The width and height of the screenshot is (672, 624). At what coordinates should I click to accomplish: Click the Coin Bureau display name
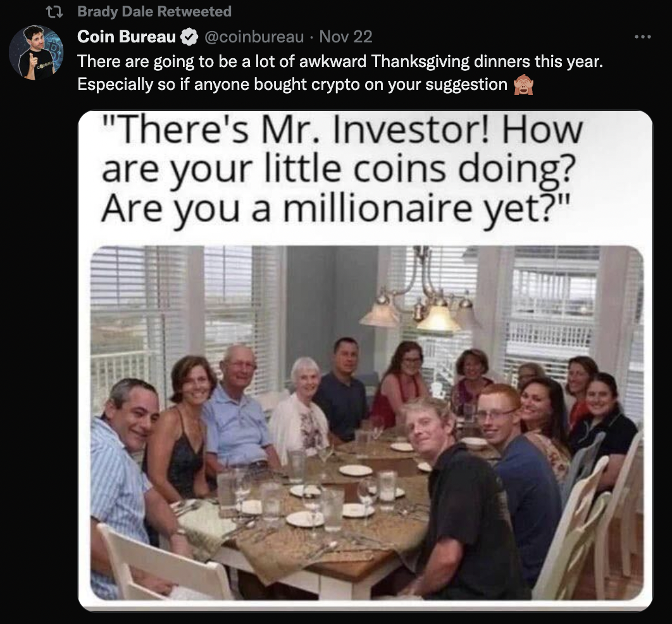127,37
